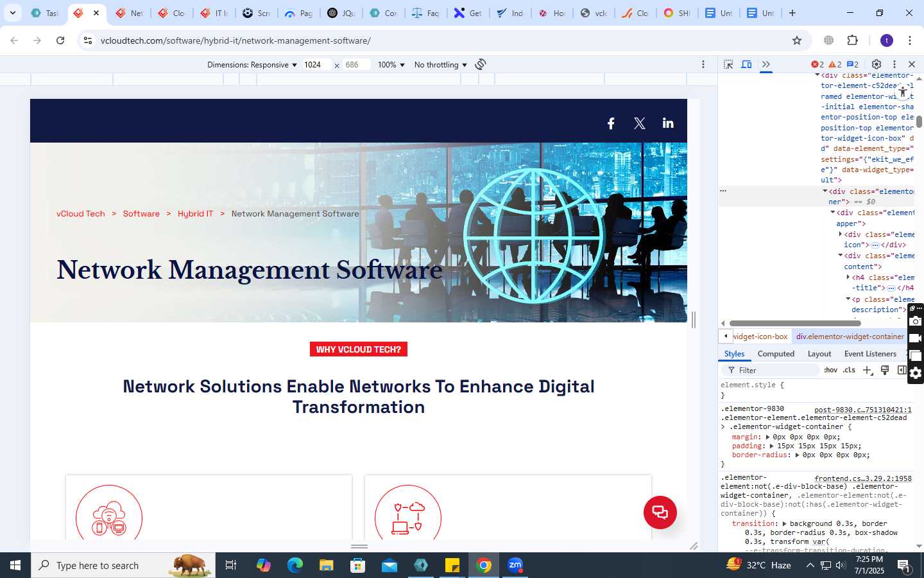Image resolution: width=924 pixels, height=578 pixels.
Task: Open the frontend.cs stylesheet source link
Action: pos(863,478)
